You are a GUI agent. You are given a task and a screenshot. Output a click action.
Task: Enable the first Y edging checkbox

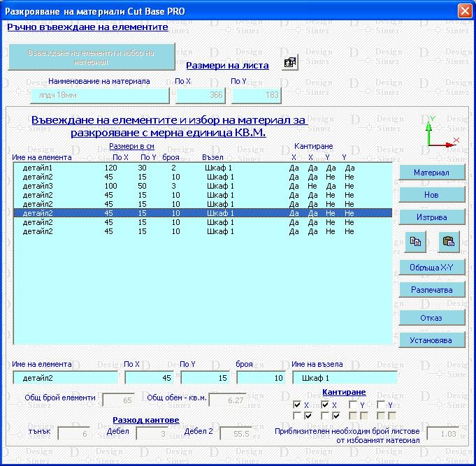point(353,405)
